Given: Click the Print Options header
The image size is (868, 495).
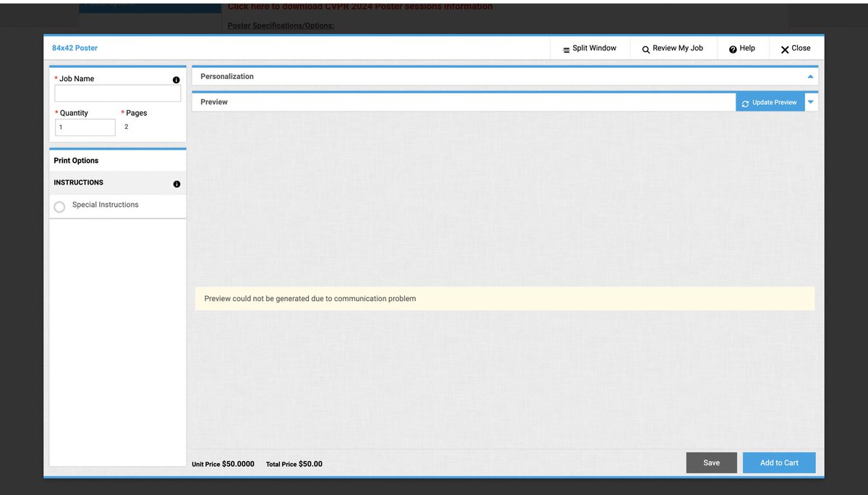Looking at the screenshot, I should 76,161.
